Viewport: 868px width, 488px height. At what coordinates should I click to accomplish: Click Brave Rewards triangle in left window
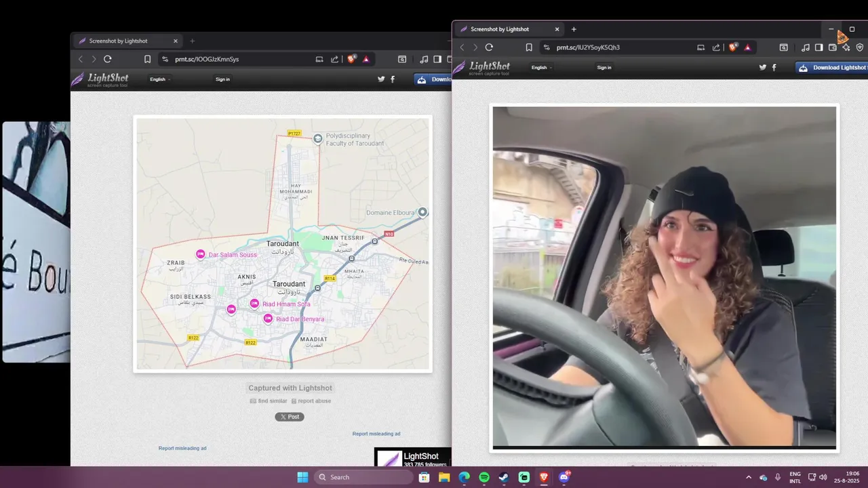[x=366, y=59]
